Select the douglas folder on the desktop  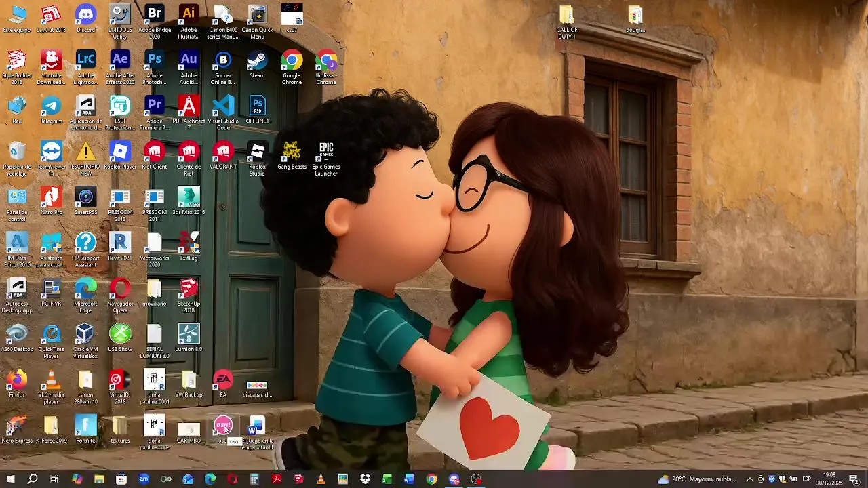pos(635,19)
